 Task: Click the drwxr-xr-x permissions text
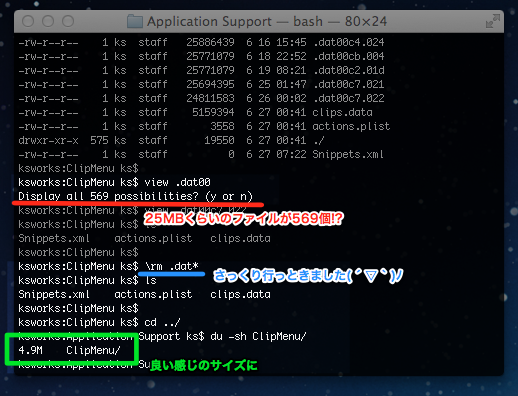pyautogui.click(x=48, y=140)
